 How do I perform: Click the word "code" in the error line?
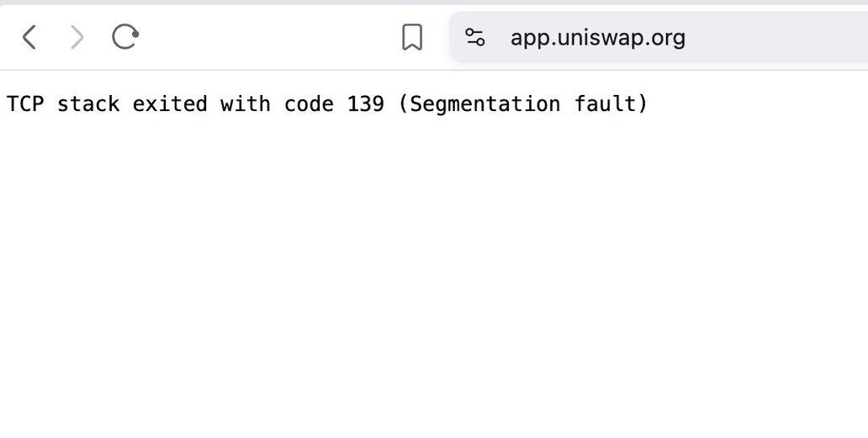309,104
